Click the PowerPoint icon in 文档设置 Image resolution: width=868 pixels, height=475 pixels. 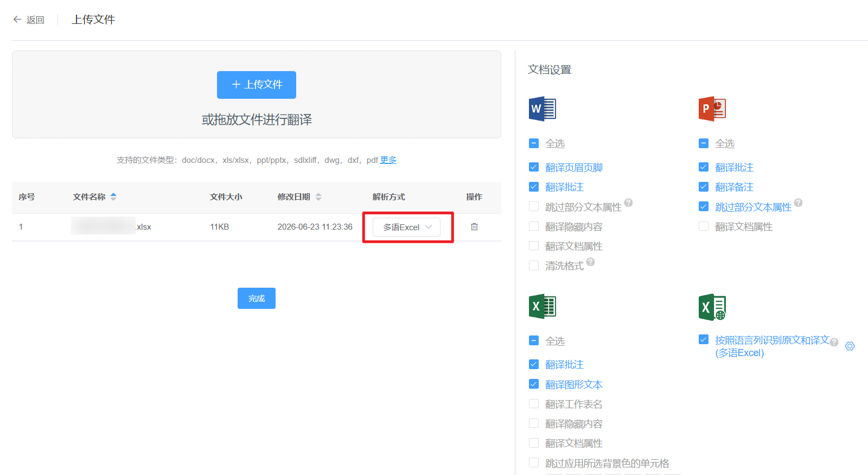[x=712, y=109]
